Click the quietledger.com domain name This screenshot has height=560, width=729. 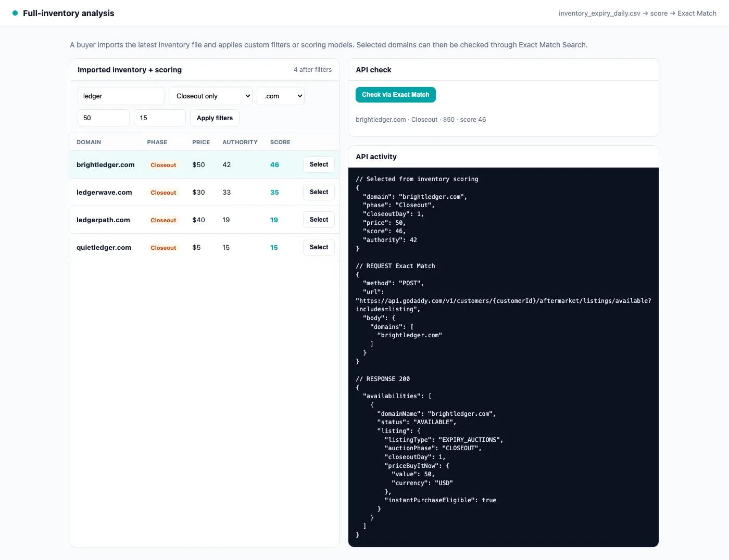(104, 248)
